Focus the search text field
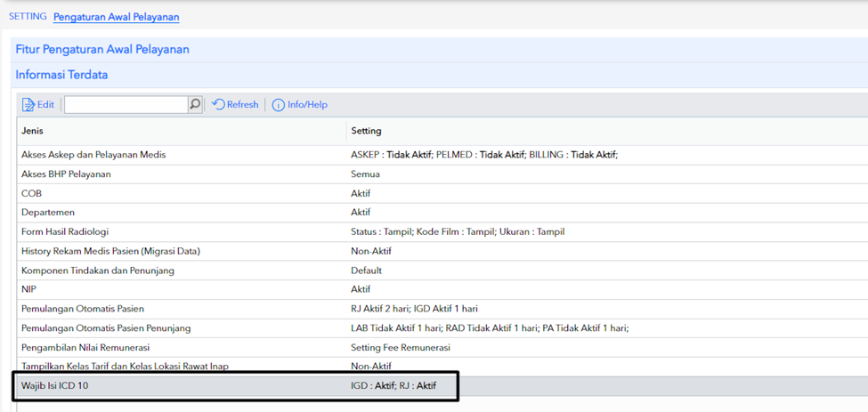The image size is (868, 412). tap(126, 105)
